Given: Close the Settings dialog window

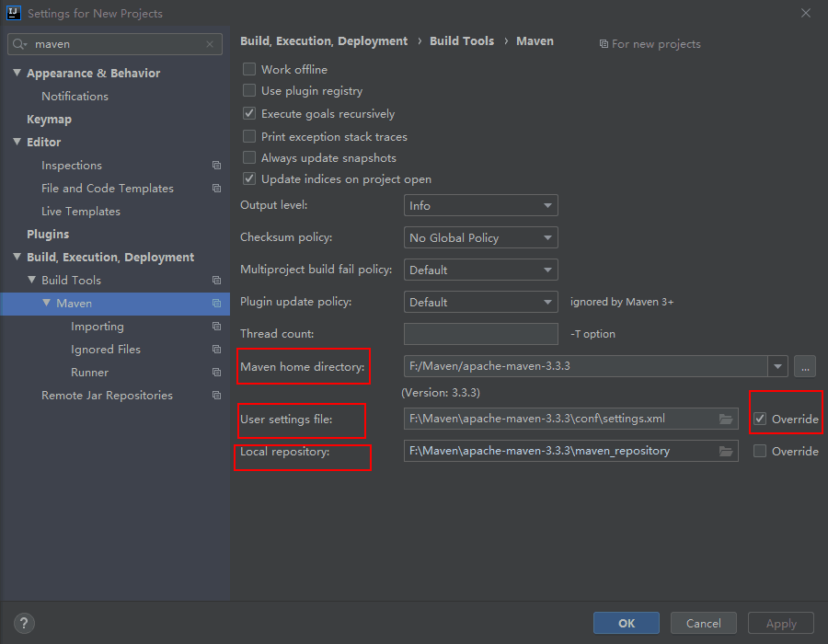Looking at the screenshot, I should (806, 13).
